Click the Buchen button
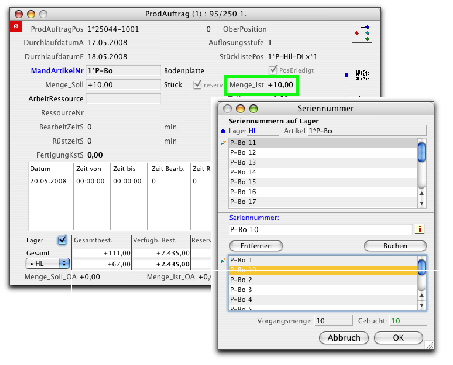Image resolution: width=453 pixels, height=365 pixels. [x=395, y=246]
